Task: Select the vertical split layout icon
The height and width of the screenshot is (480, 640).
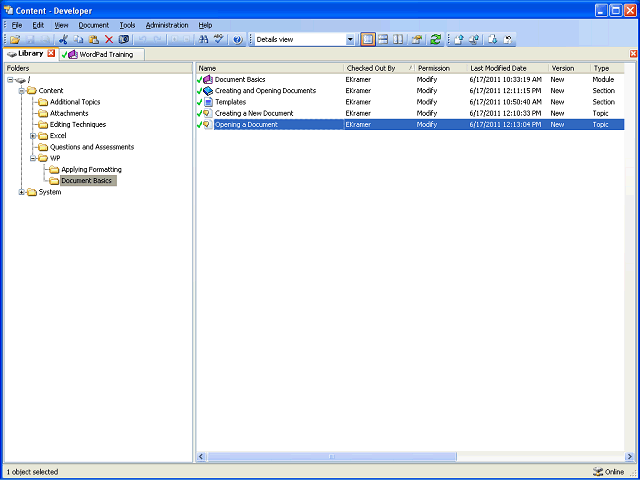Action: (x=398, y=40)
